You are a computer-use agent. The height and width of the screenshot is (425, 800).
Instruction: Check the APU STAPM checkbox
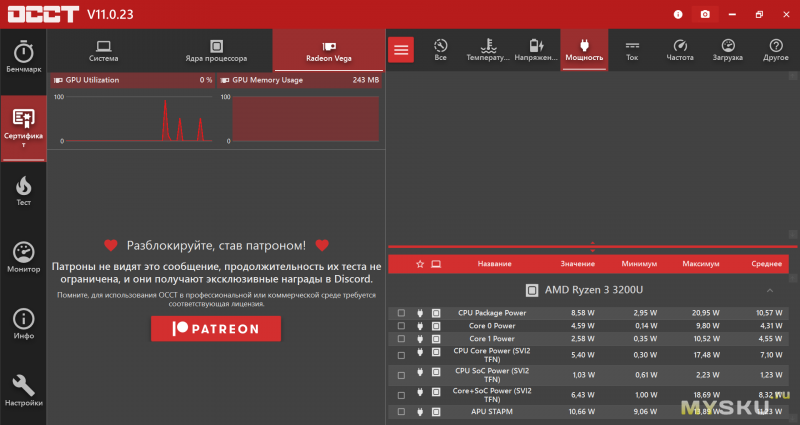pos(402,411)
